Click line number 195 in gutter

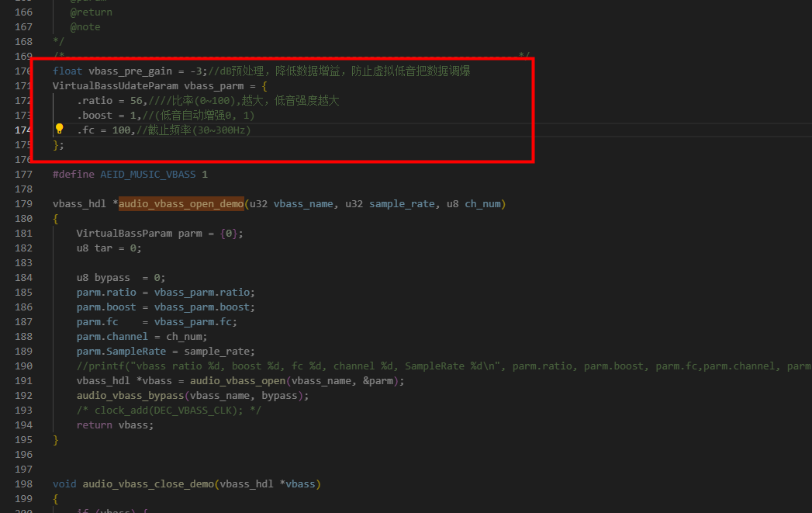click(23, 440)
